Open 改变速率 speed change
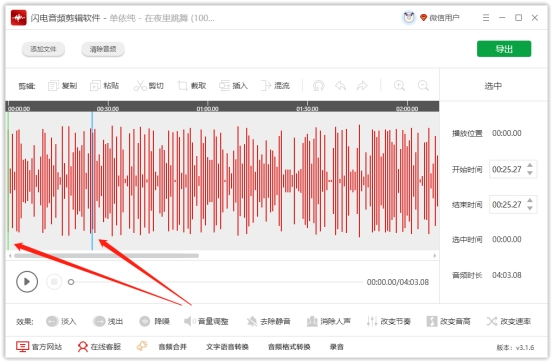This screenshot has width=553, height=364. [x=509, y=321]
